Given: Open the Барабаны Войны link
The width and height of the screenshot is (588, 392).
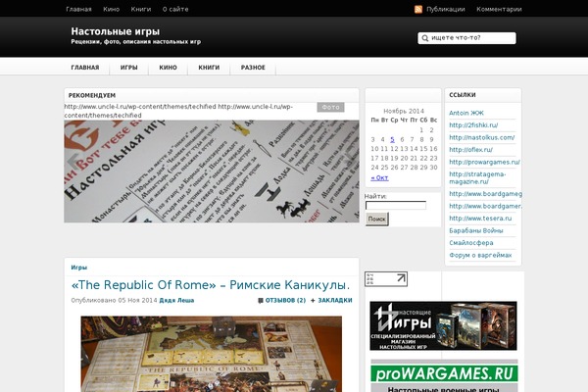Looking at the screenshot, I should point(476,230).
